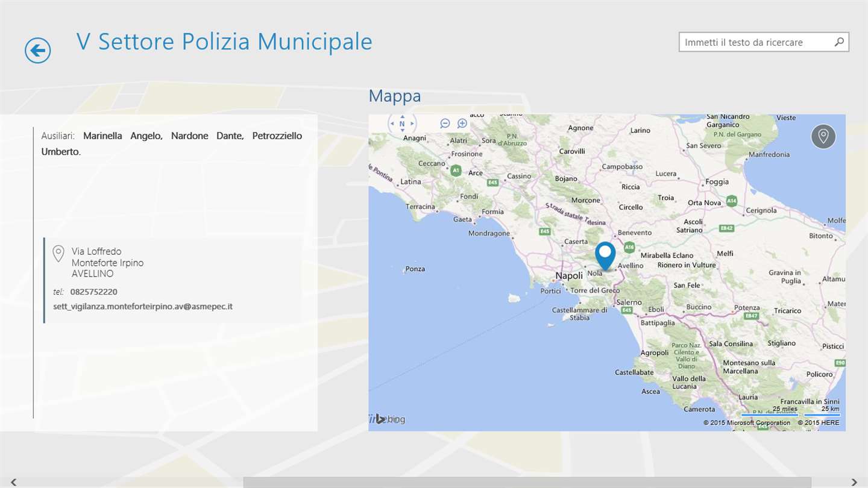This screenshot has width=868, height=488.
Task: Click the A1 highway shield near Ceccano
Action: pyautogui.click(x=456, y=170)
